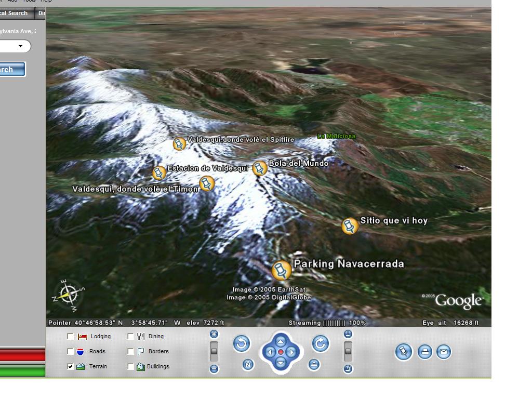Screen dimensions: 532x399
Task: Disable the Terrain layer checkbox
Action: pos(71,366)
